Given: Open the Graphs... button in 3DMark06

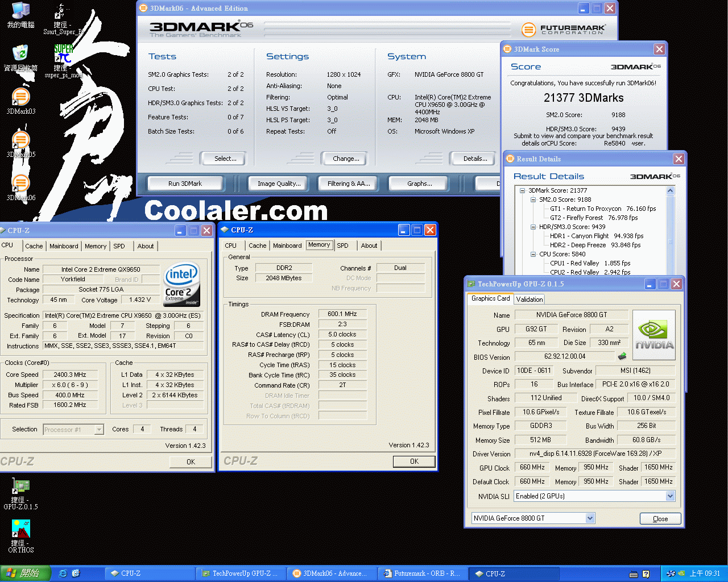Looking at the screenshot, I should pos(419,184).
